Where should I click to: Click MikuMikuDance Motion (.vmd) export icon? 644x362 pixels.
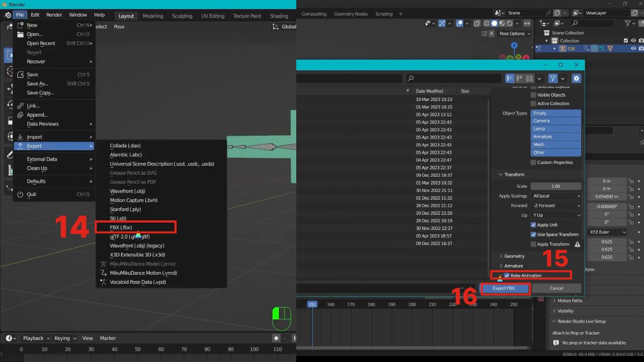(x=104, y=273)
